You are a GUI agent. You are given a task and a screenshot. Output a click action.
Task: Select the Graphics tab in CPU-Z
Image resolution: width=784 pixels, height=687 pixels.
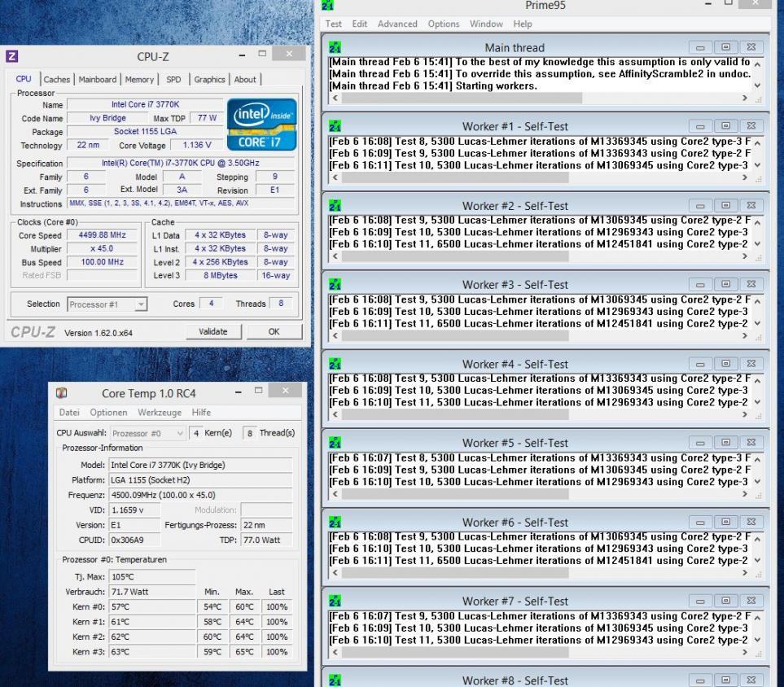209,80
